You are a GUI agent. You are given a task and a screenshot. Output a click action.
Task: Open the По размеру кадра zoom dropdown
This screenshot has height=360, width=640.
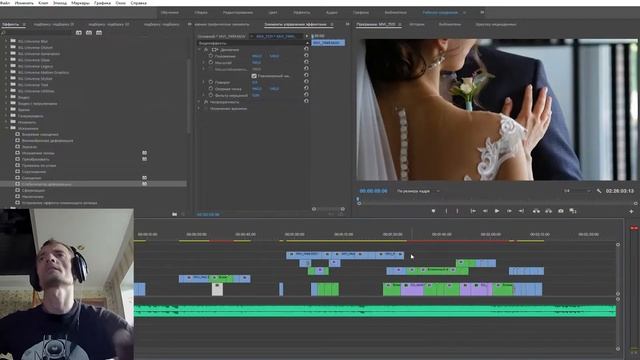point(418,191)
